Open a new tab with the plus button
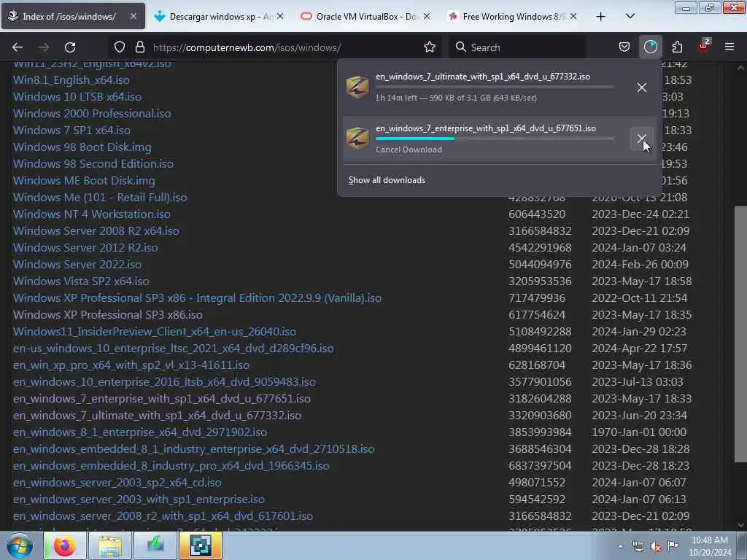The width and height of the screenshot is (747, 560). (601, 17)
